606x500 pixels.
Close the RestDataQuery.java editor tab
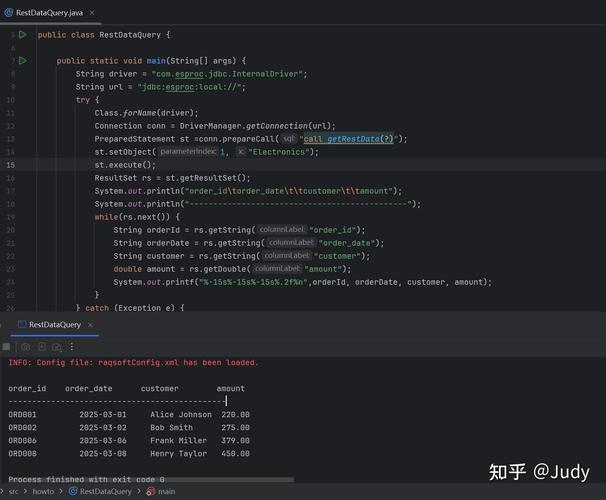(x=92, y=13)
